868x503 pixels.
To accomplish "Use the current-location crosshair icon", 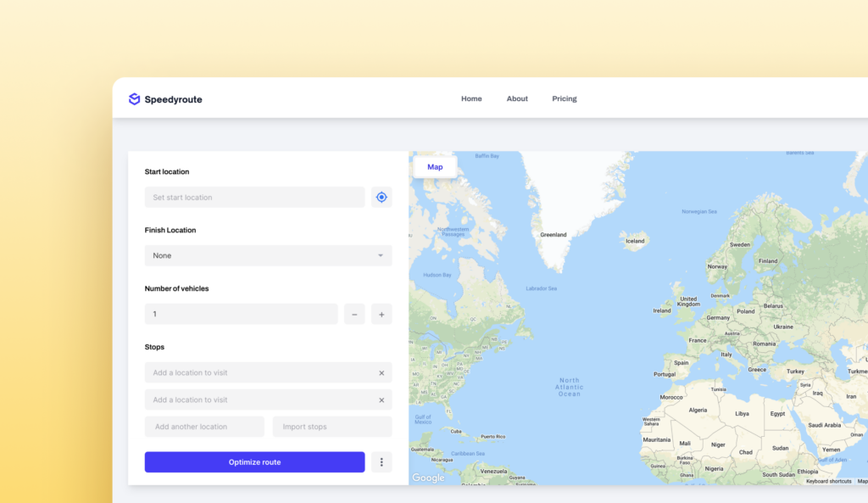I will 381,197.
